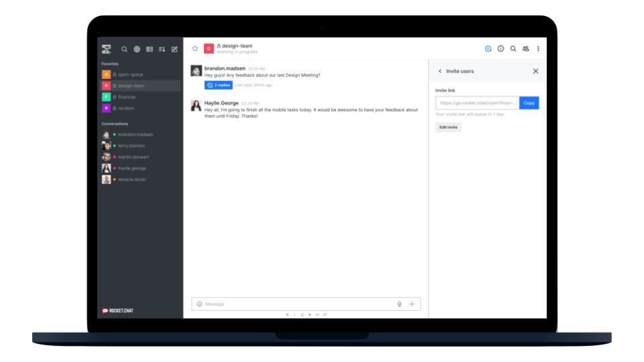The width and height of the screenshot is (644, 362).
Task: Go back from Invite users panel
Action: click(x=440, y=71)
